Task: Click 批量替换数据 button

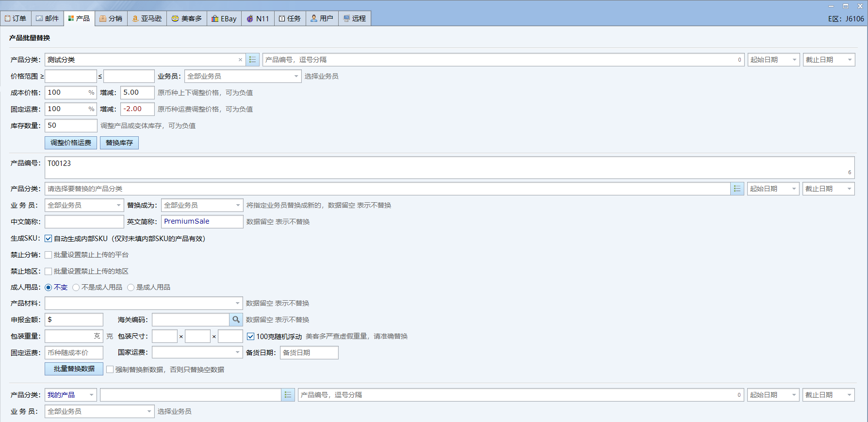Action: pos(74,369)
